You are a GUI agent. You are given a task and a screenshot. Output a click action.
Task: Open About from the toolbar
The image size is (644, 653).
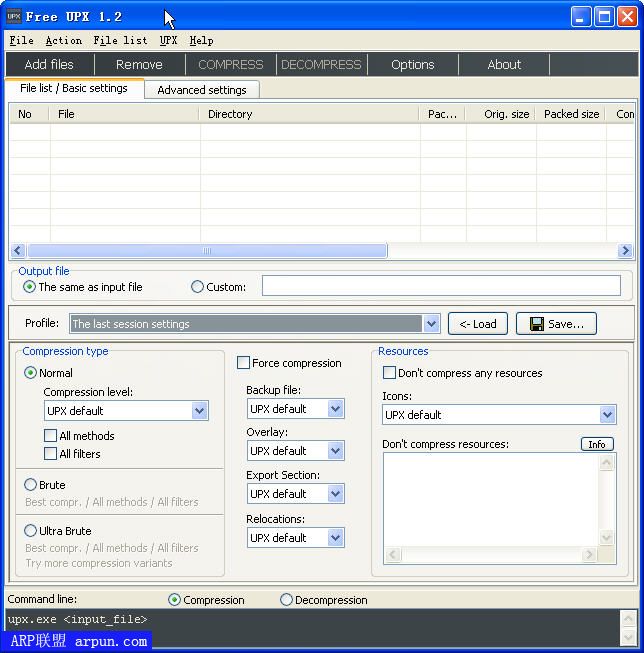point(504,65)
